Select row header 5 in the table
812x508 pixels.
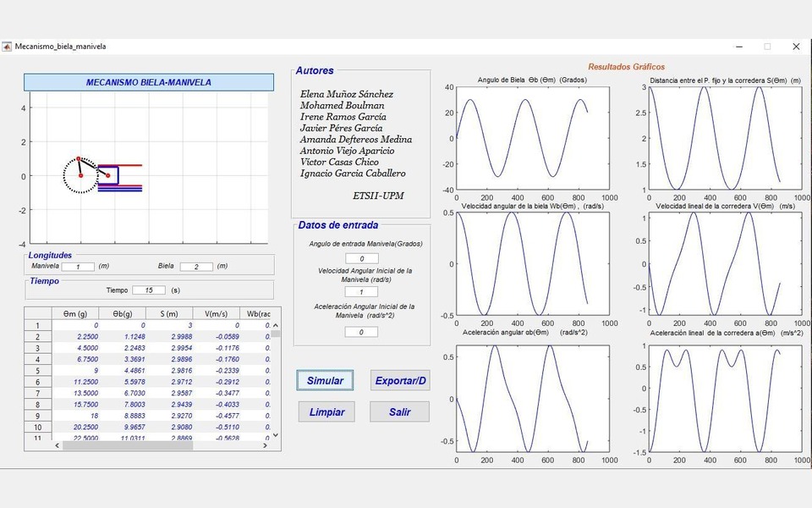tap(38, 371)
